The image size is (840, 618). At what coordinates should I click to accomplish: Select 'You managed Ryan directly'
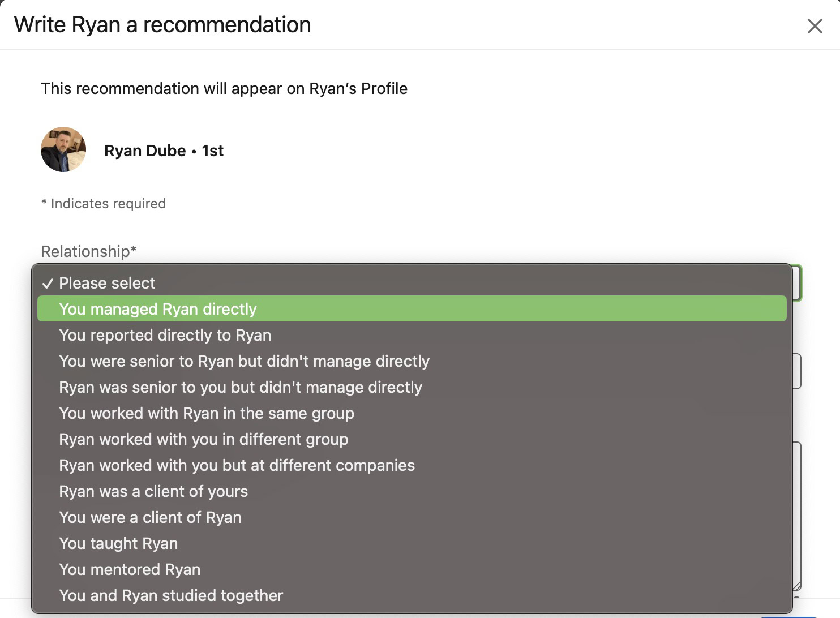158,309
